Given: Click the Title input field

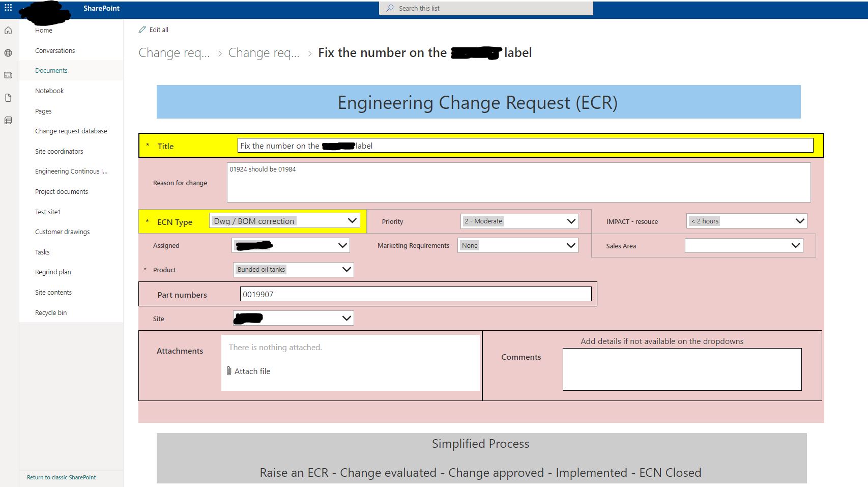Looking at the screenshot, I should (525, 146).
